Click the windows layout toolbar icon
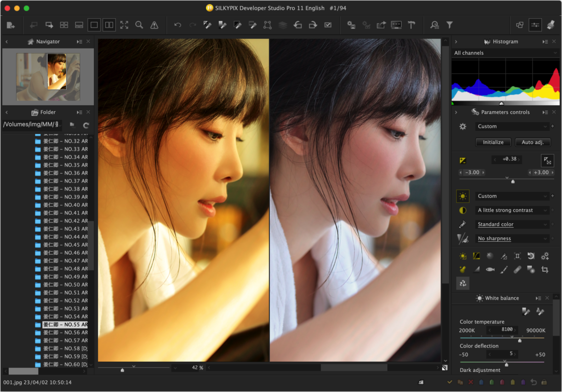Image resolution: width=562 pixels, height=392 pixels. click(x=520, y=25)
